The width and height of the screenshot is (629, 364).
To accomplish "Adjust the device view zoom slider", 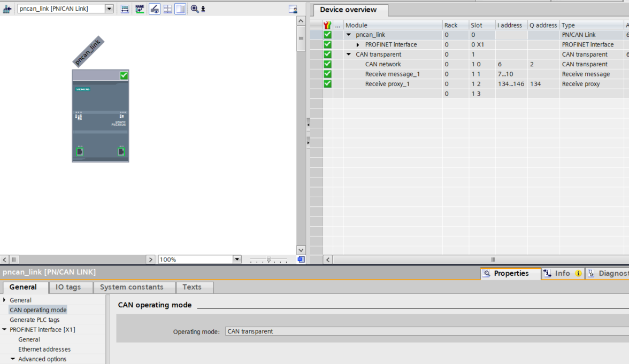I will click(269, 260).
